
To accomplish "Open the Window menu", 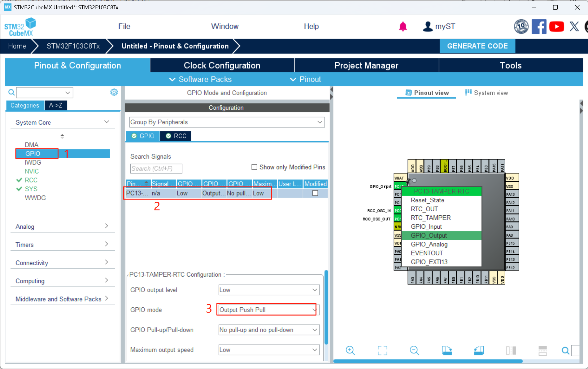I will 225,26.
